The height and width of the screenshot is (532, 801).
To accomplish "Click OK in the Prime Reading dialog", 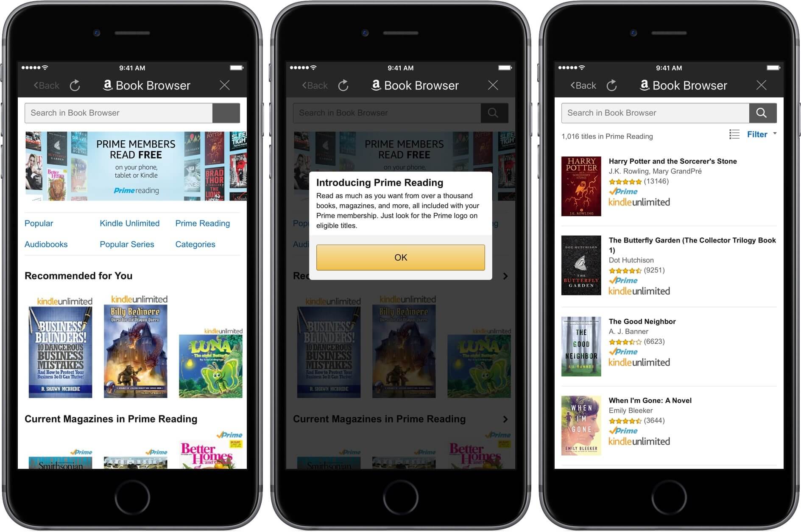I will pos(400,257).
